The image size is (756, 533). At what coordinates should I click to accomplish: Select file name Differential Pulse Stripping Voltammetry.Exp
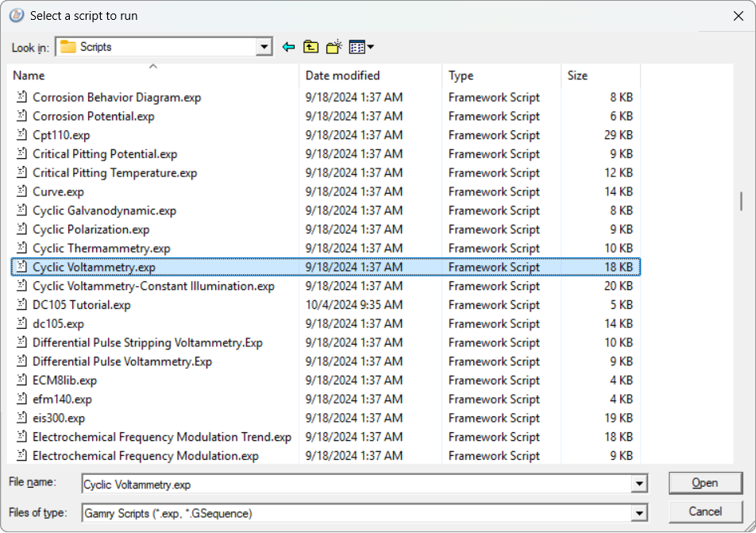[148, 342]
